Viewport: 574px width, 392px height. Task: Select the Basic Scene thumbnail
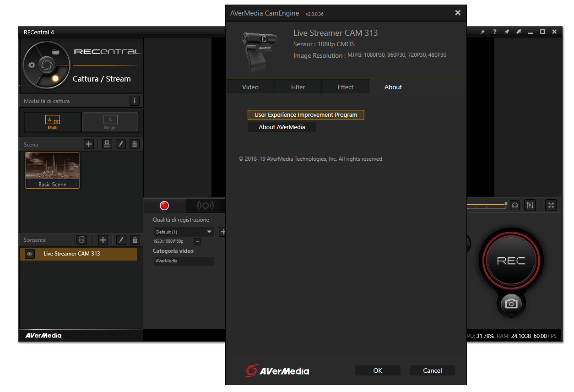(52, 170)
